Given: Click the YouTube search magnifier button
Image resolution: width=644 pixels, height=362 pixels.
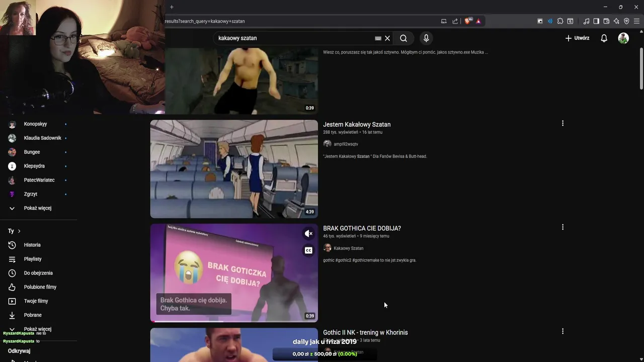Looking at the screenshot, I should 404,38.
